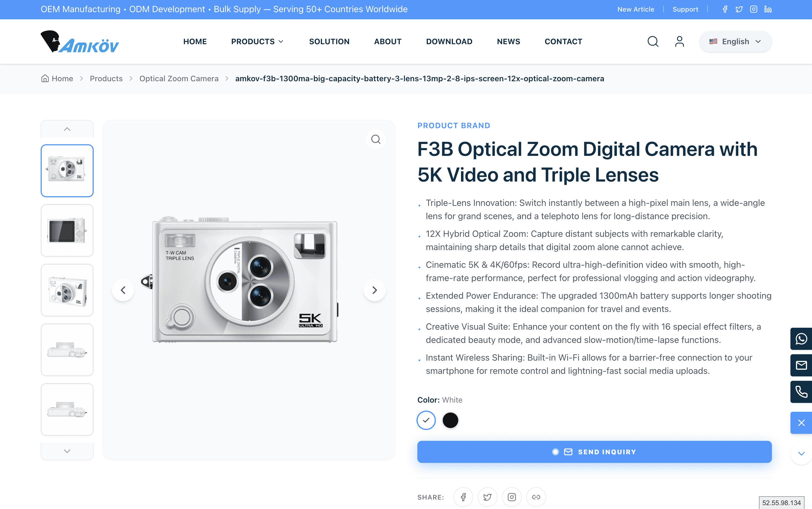Go to Home breadcrumb text link
Screen dimensions: 812x509
tap(62, 78)
